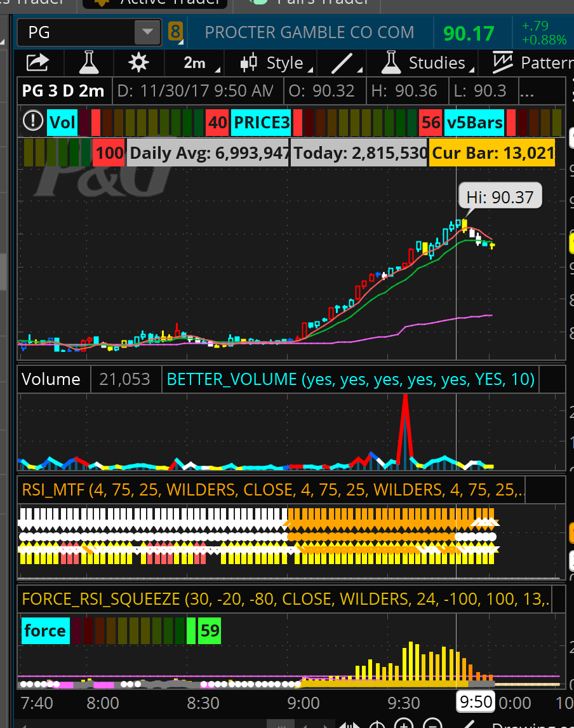Click the PG symbol input field
574x728 pixels.
[x=77, y=32]
